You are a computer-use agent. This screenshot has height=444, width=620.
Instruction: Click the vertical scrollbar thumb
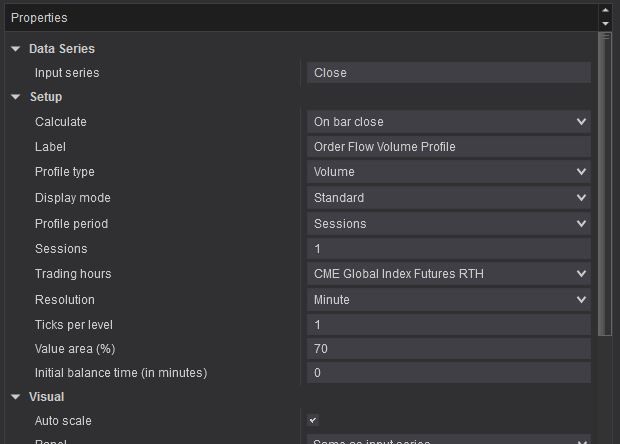604,185
